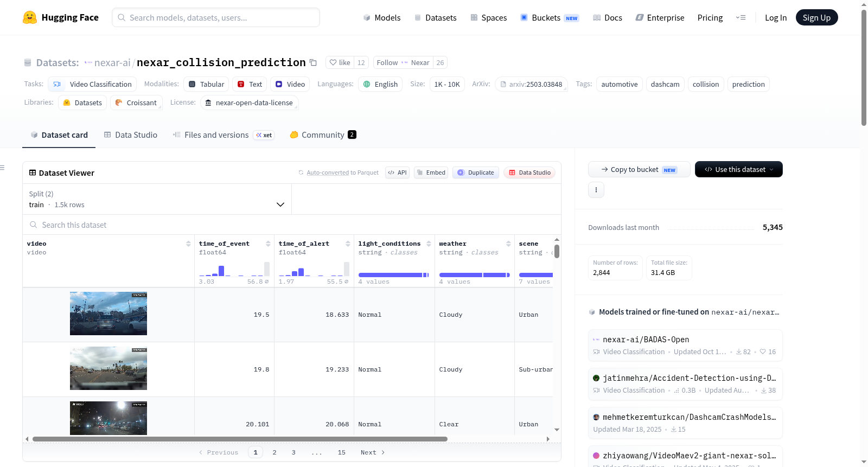Image resolution: width=868 pixels, height=467 pixels.
Task: Click the horizontal scrollbar of the dataset table
Action: click(240, 439)
